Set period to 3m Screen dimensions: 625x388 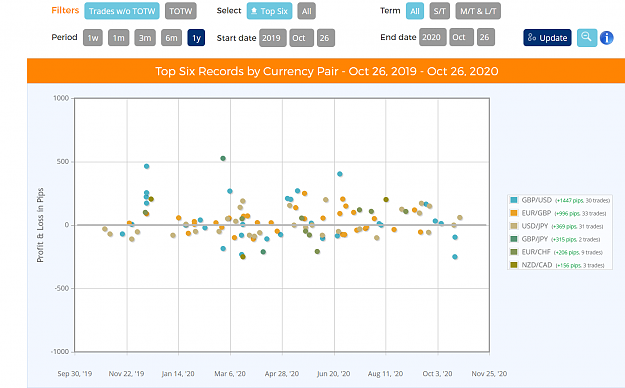[145, 38]
